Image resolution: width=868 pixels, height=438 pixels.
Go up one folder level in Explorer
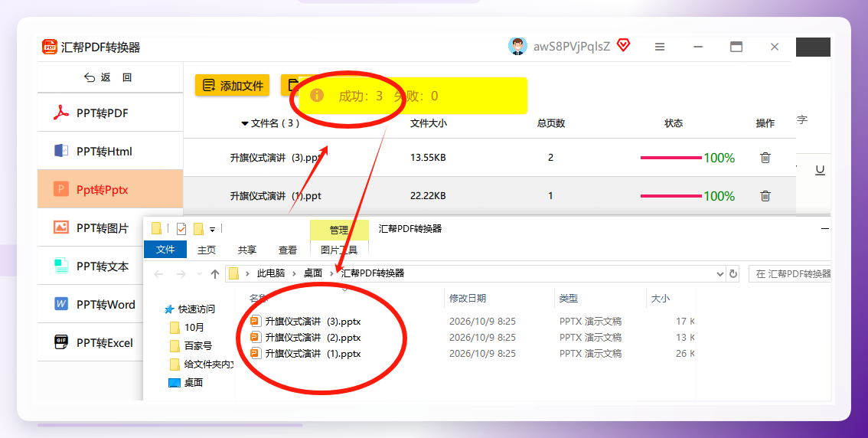(x=215, y=273)
